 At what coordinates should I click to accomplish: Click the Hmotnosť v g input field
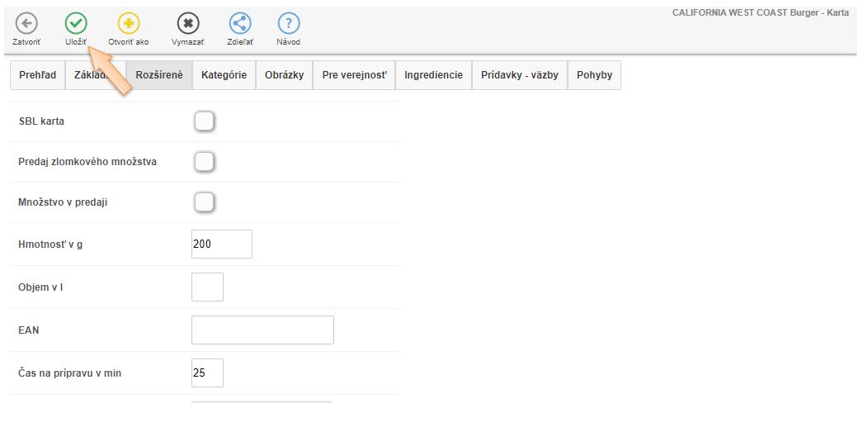pos(221,244)
